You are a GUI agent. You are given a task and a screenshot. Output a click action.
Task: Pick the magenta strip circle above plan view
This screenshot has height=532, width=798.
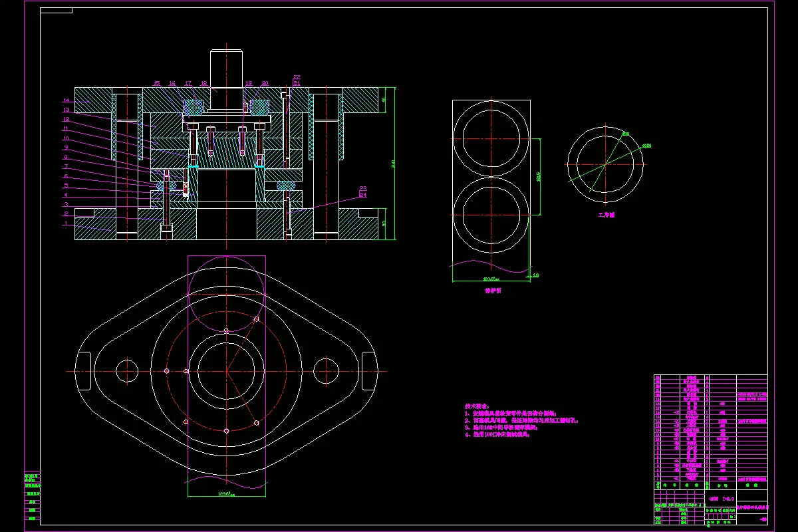click(226, 293)
